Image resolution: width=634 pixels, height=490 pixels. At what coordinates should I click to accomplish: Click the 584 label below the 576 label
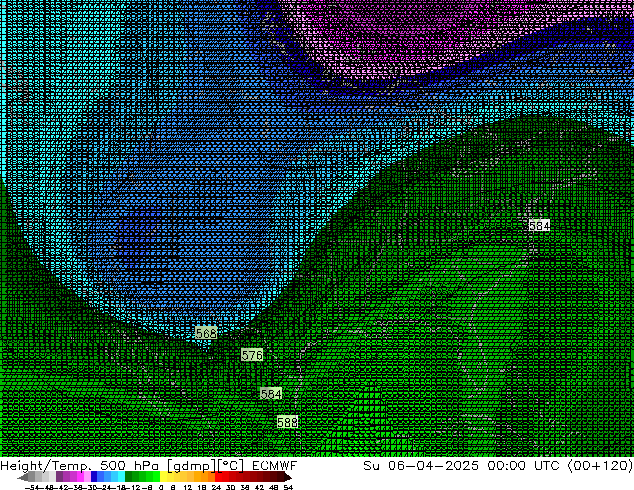click(271, 394)
